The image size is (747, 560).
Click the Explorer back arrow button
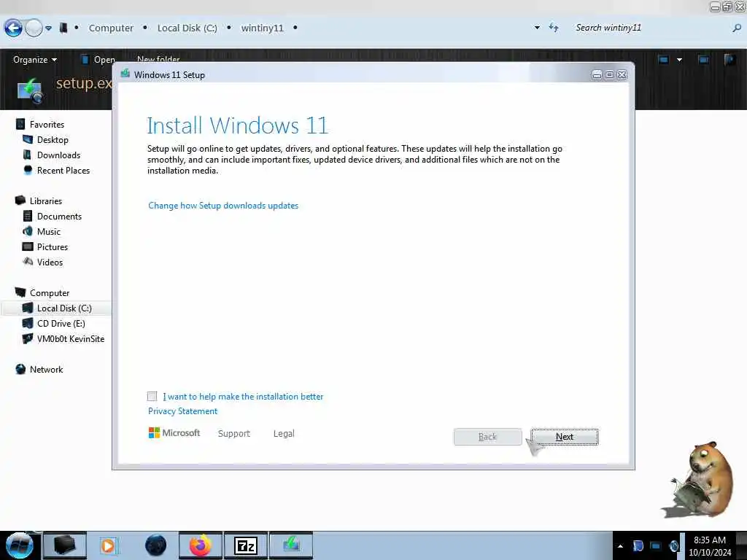click(13, 28)
